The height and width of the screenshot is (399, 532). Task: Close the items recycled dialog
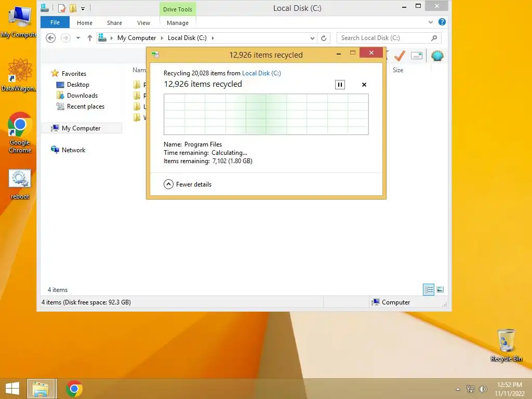coord(371,52)
